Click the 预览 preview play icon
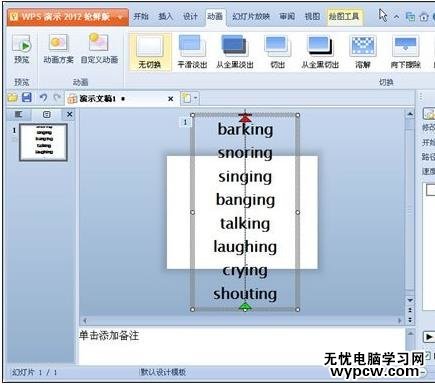Screen dimensions: 435x387 coord(22,44)
